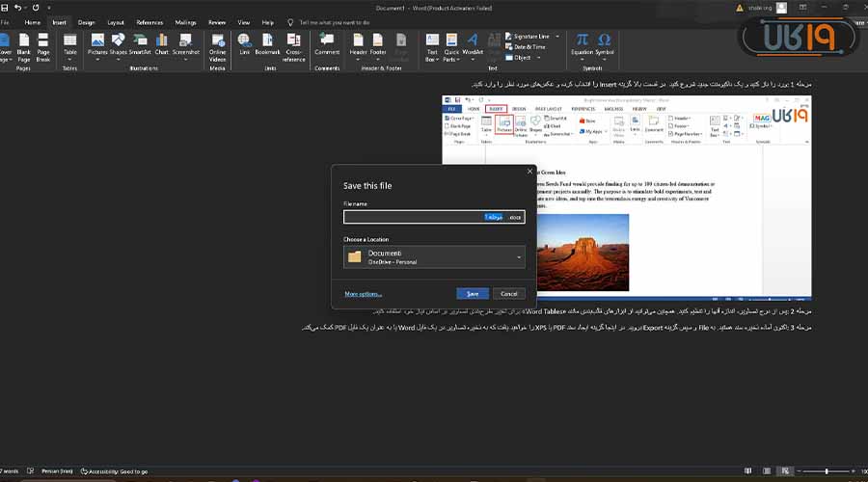Screen dimensions: 868x482
Task: Insert a SmartArt graphic
Action: (140, 42)
